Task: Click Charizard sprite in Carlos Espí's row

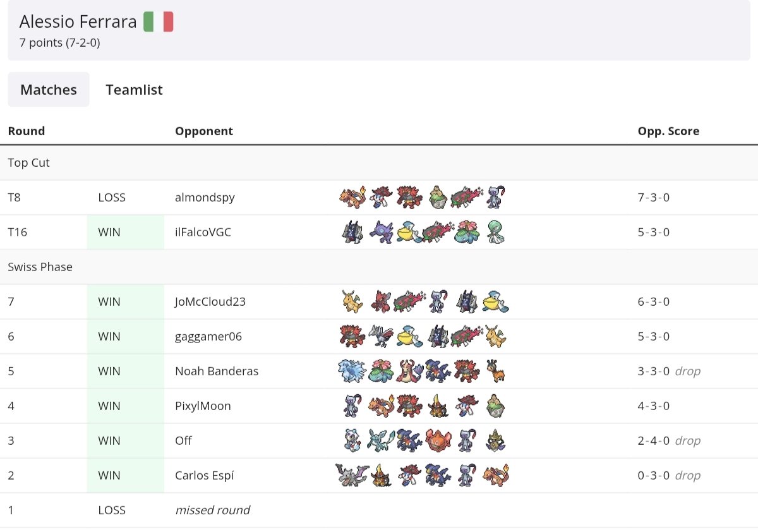Action: tap(495, 476)
